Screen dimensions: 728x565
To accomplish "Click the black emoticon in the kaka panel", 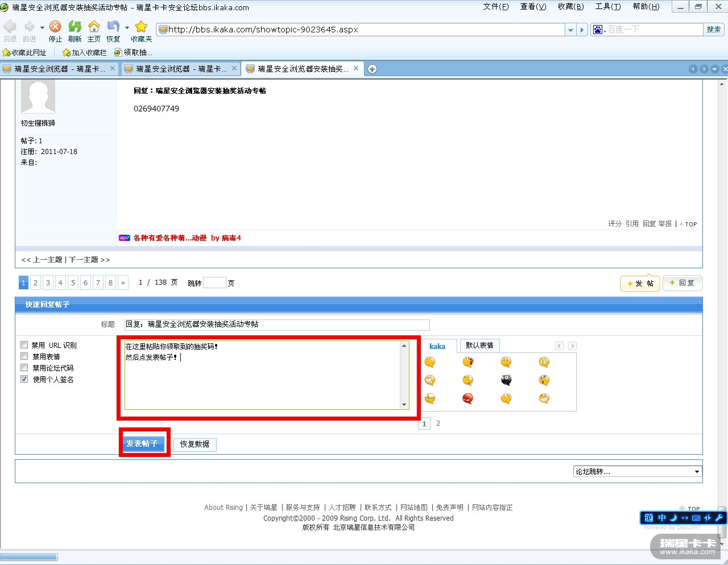I will pos(506,380).
